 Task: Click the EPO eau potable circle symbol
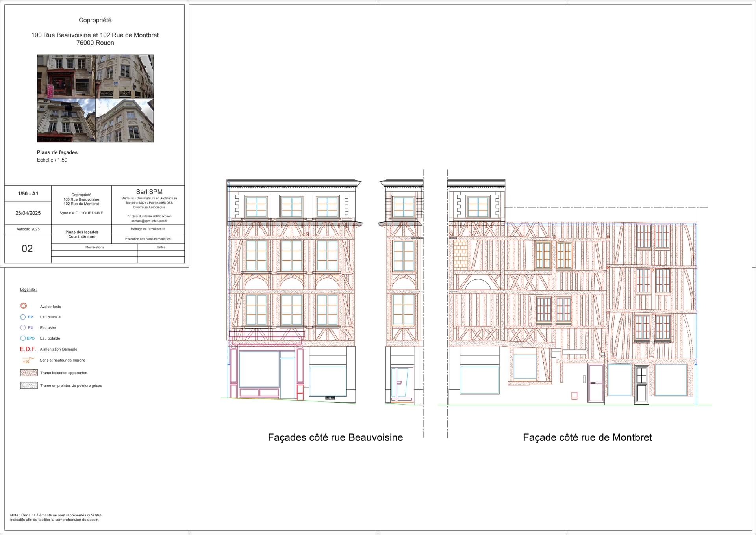coord(23,338)
